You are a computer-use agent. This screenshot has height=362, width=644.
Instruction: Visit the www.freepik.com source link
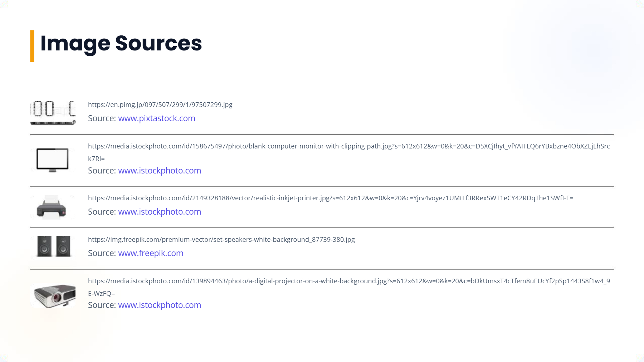click(151, 253)
